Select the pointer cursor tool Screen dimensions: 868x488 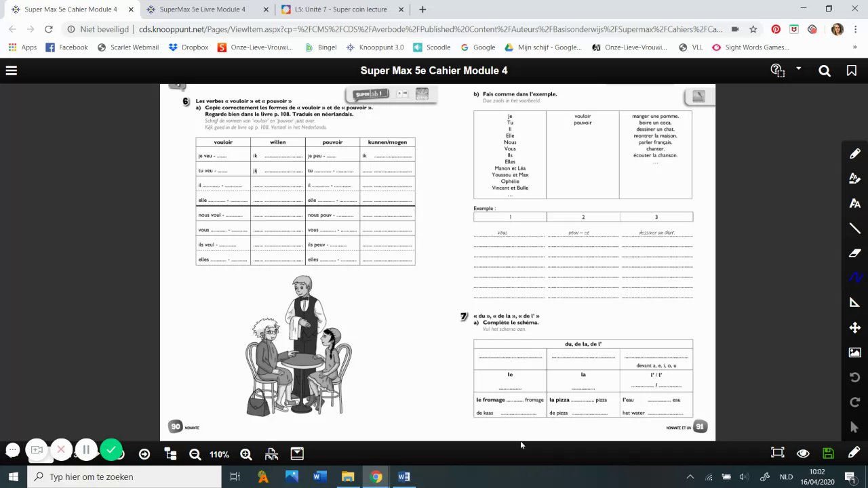point(855,427)
